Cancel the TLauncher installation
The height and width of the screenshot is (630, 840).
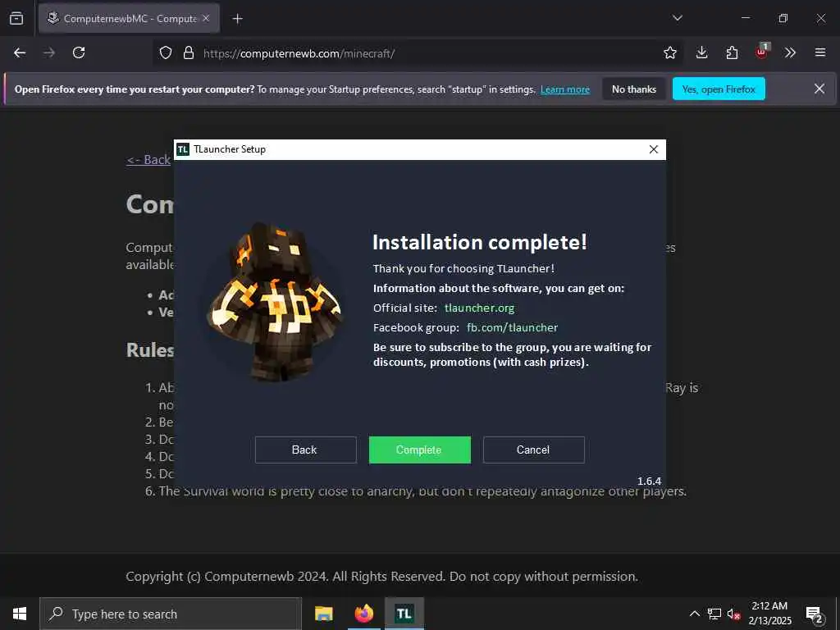point(533,450)
